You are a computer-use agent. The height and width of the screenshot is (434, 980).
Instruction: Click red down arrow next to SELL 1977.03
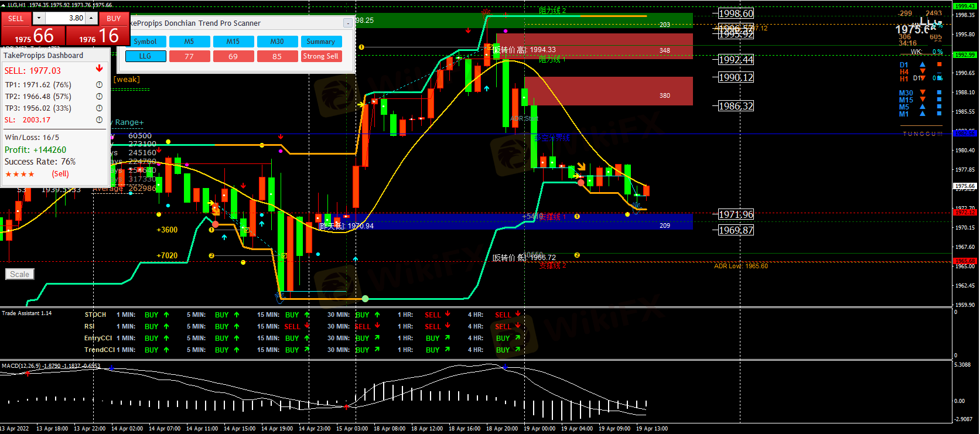(100, 69)
